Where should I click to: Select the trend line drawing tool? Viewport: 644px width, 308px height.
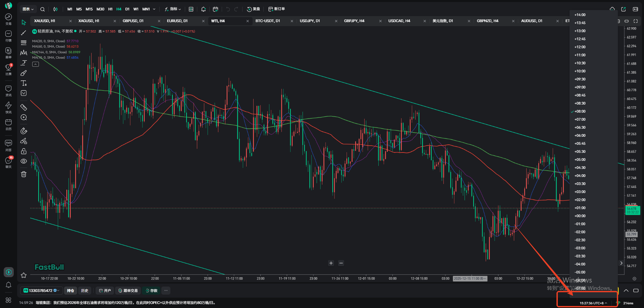(23, 33)
